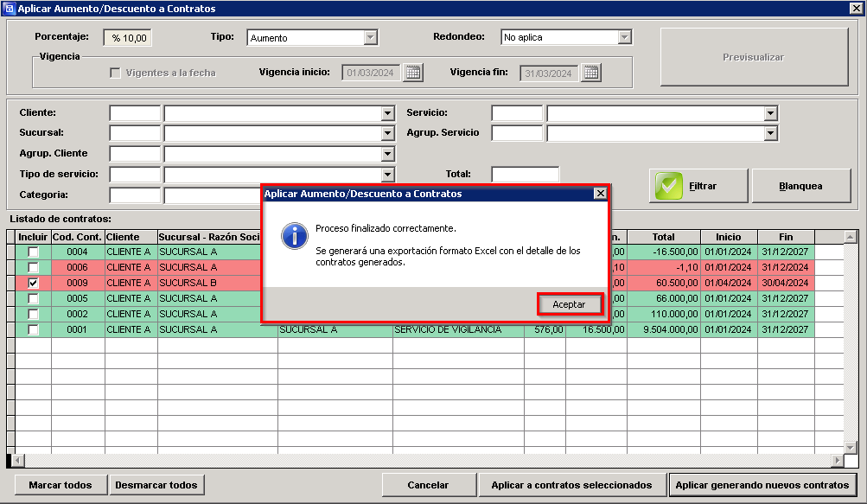This screenshot has width=867, height=504.
Task: Click the Tipo de servicio code input field
Action: (135, 175)
